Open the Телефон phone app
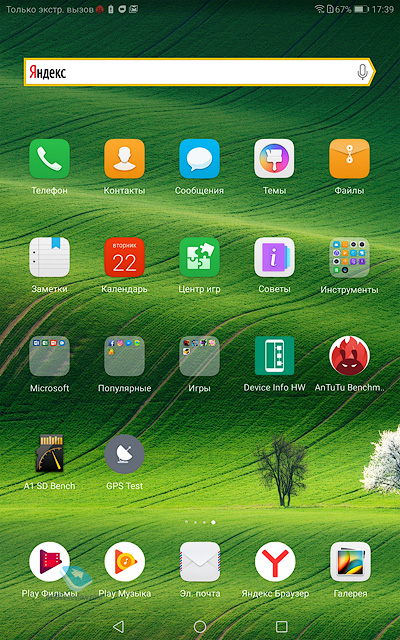 coord(49,159)
